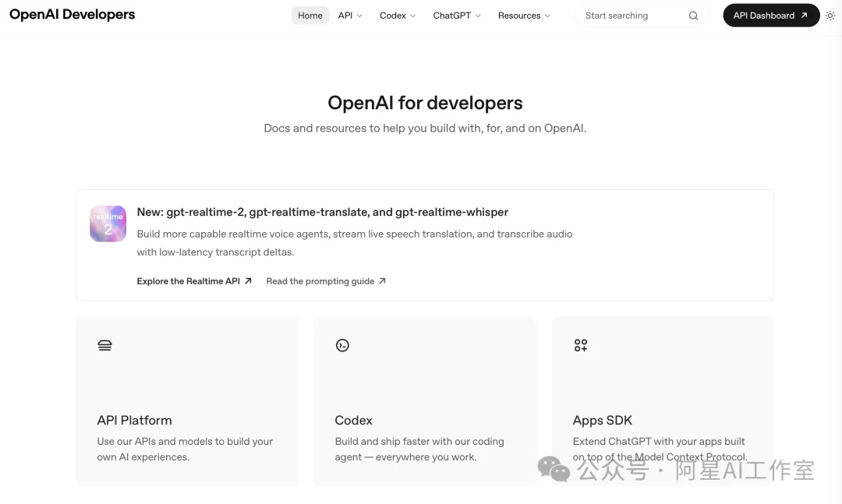Click the Codex terminal icon on card
The height and width of the screenshot is (504, 842).
point(342,345)
